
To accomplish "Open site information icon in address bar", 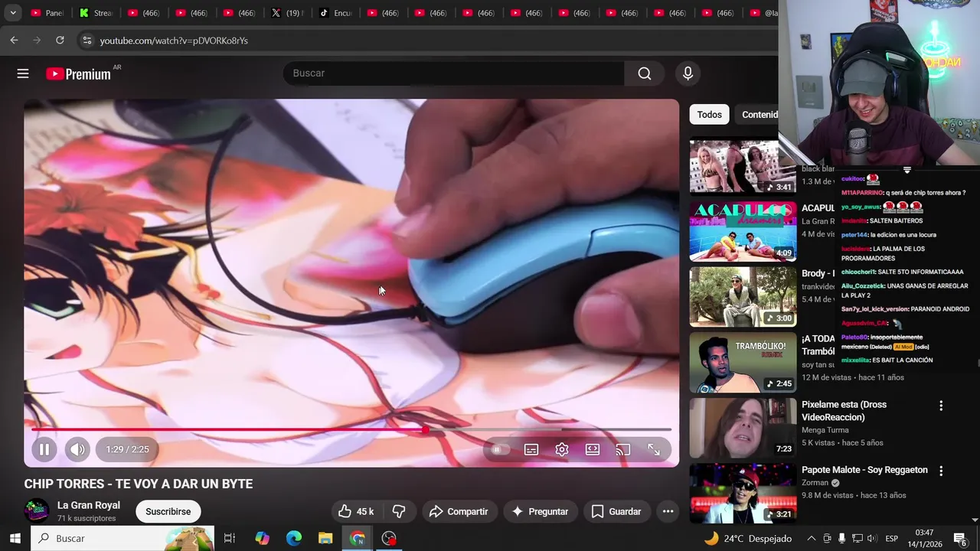I will [87, 41].
